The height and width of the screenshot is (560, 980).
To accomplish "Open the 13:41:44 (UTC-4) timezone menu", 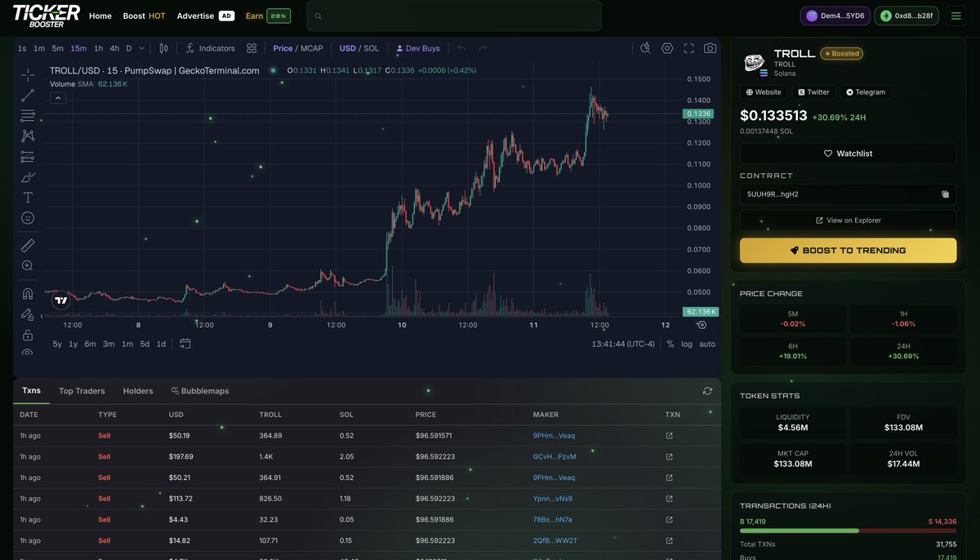I will click(623, 344).
